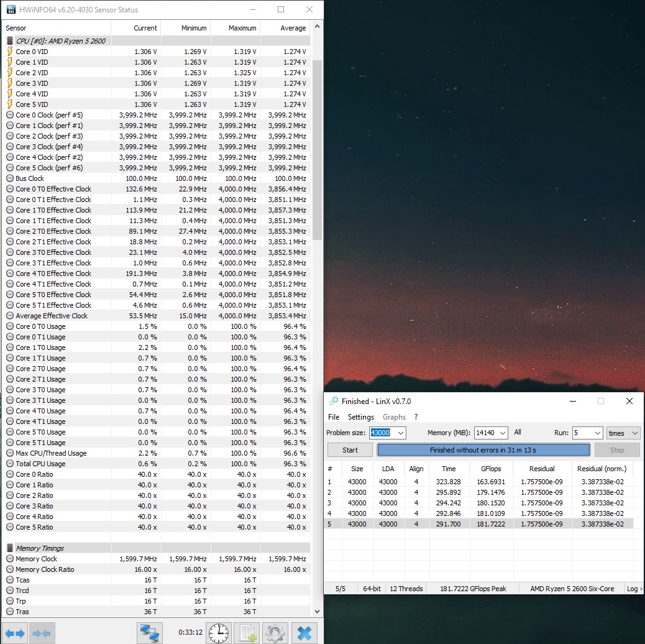The width and height of the screenshot is (645, 644).
Task: Click the clock reset timer icon in HWiNFO
Action: coord(219,633)
